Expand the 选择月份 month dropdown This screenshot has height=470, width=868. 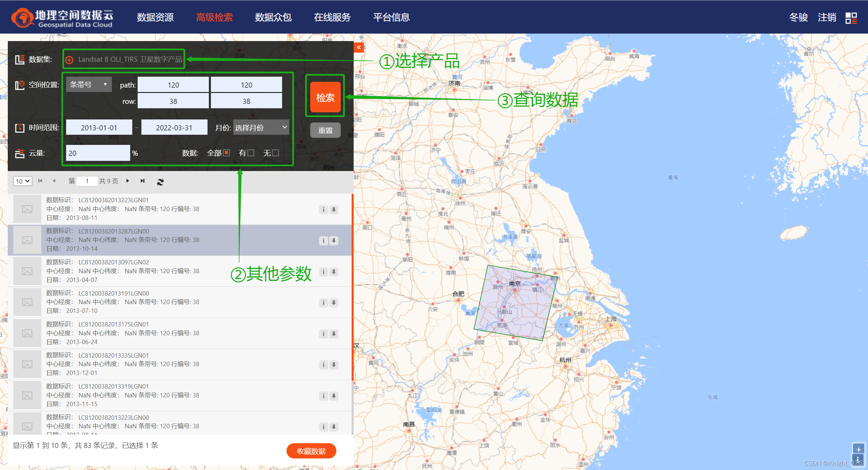pos(261,128)
